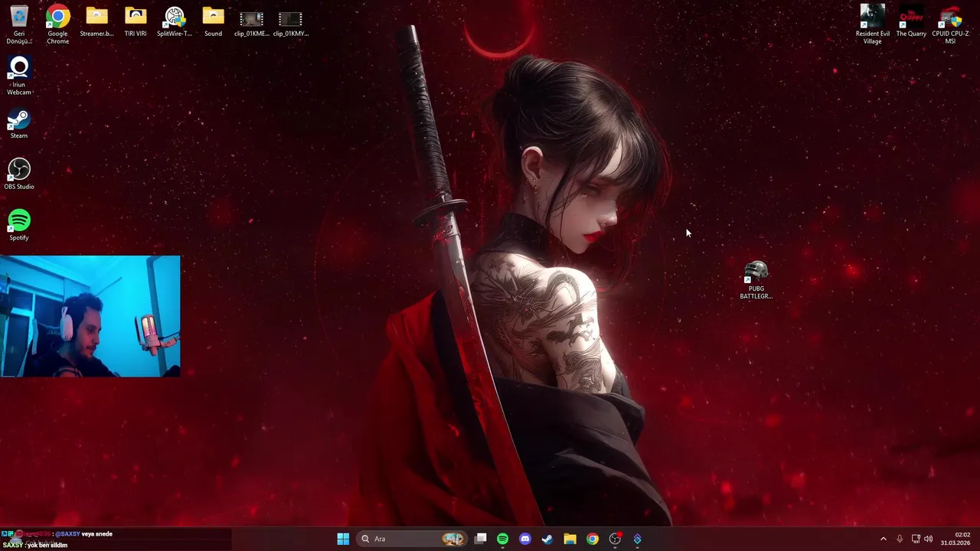Open the volume control in system tray
980x551 pixels.
click(x=929, y=539)
